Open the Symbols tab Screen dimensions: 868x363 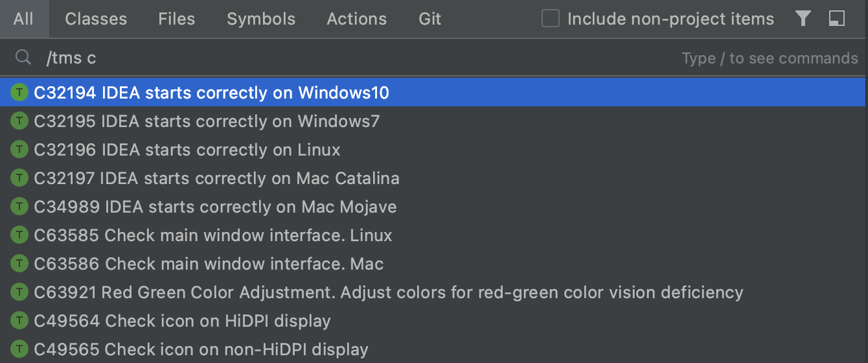click(261, 19)
